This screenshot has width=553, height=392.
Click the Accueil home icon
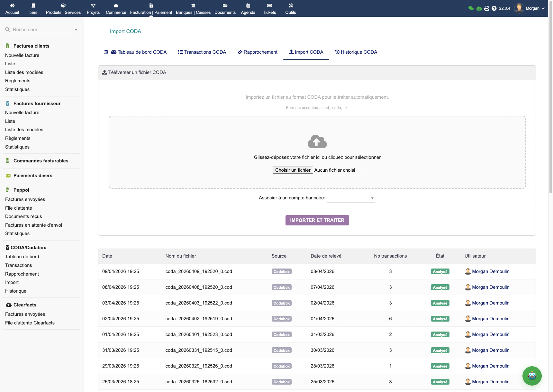coord(12,5)
